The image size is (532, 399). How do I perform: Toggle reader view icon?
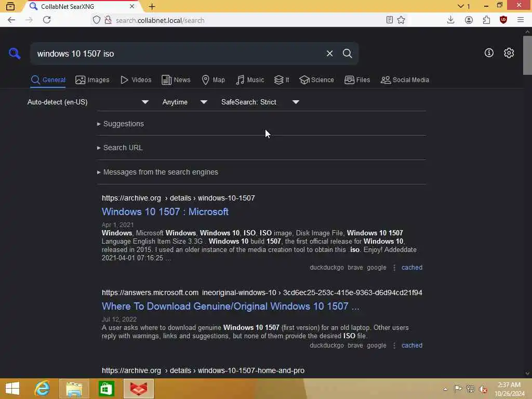pyautogui.click(x=390, y=20)
